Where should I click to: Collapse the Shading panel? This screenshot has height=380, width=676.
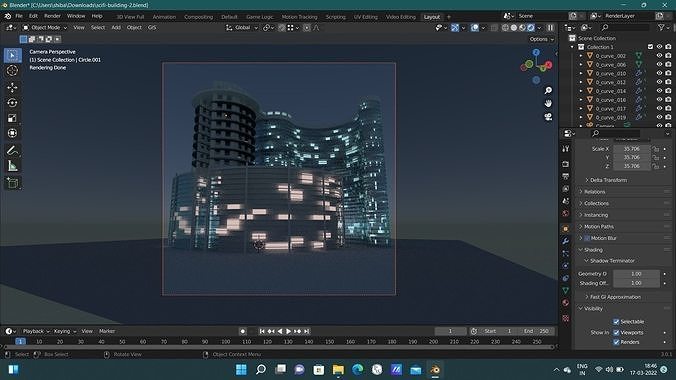pos(593,250)
